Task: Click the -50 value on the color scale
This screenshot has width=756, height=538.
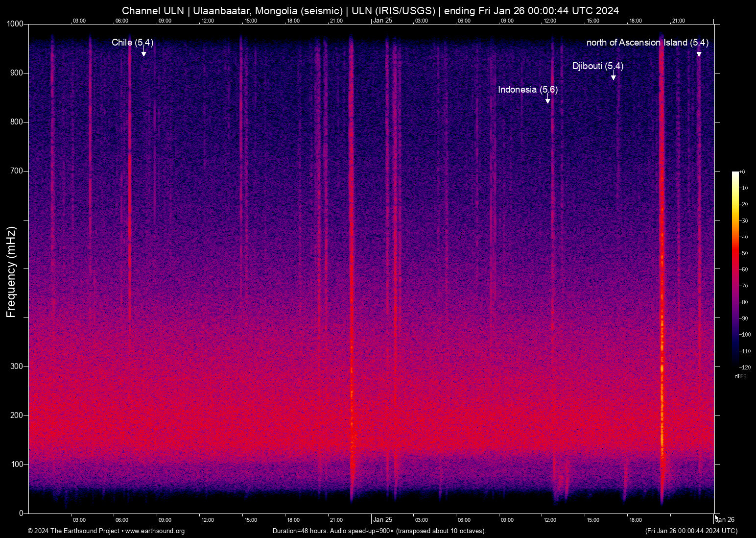Action: click(x=744, y=253)
